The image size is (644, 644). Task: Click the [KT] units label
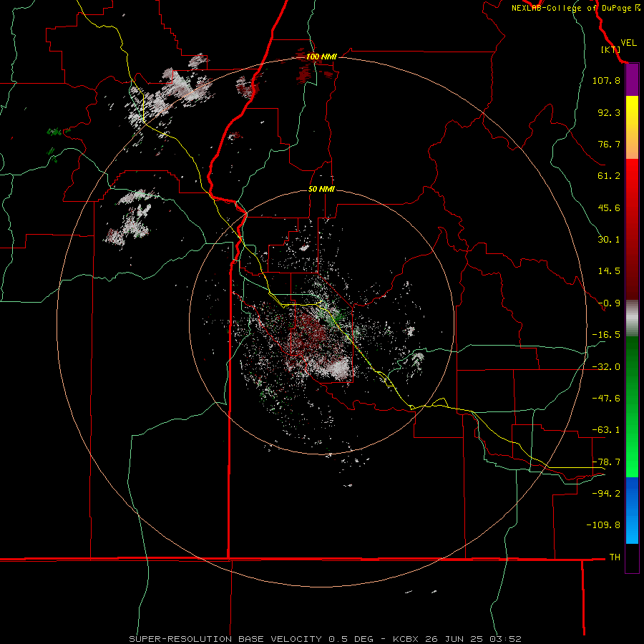point(610,49)
